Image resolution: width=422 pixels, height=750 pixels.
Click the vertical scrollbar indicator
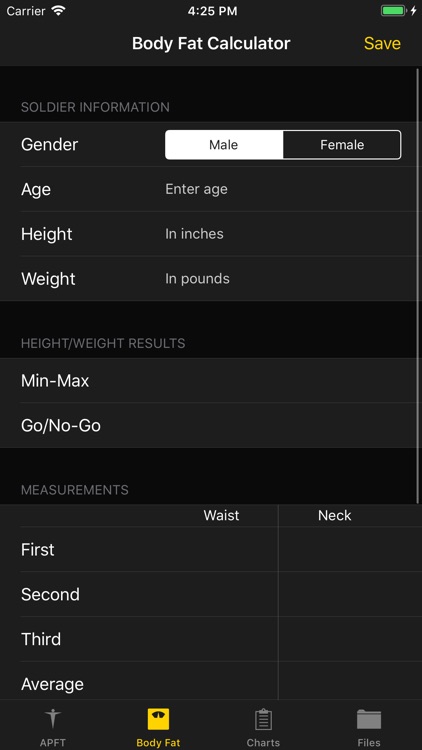coord(418,286)
